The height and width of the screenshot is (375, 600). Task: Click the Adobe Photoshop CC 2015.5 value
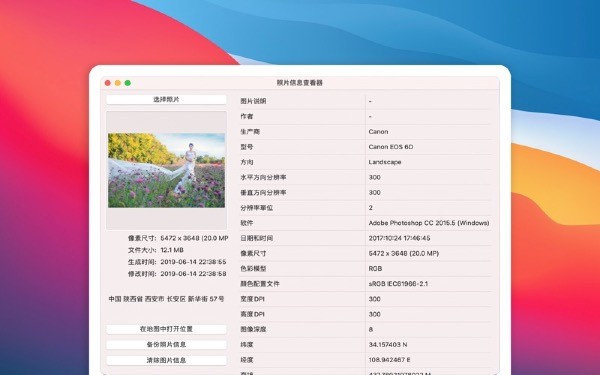click(429, 223)
